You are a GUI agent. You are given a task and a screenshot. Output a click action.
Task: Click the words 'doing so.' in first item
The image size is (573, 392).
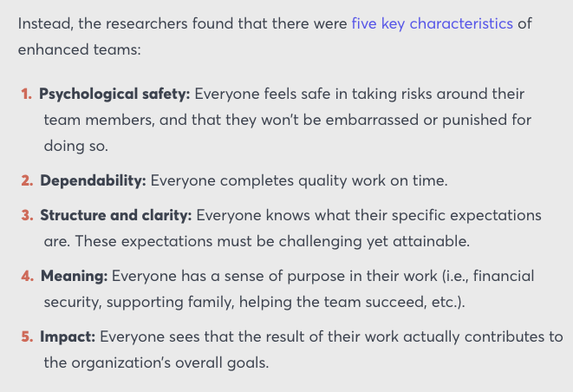point(76,147)
